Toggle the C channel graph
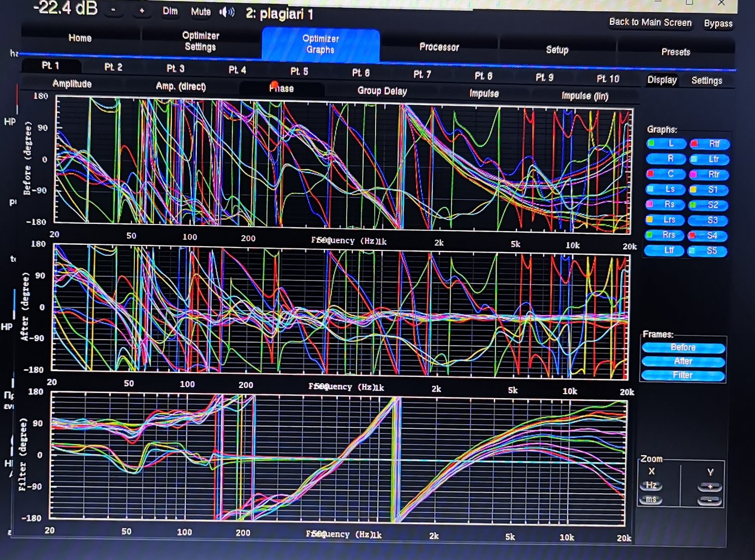The image size is (755, 560). pyautogui.click(x=666, y=174)
